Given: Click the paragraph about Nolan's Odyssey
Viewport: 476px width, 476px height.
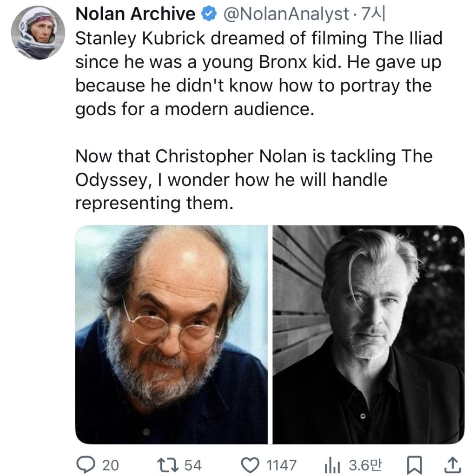Looking at the screenshot, I should pyautogui.click(x=253, y=180).
